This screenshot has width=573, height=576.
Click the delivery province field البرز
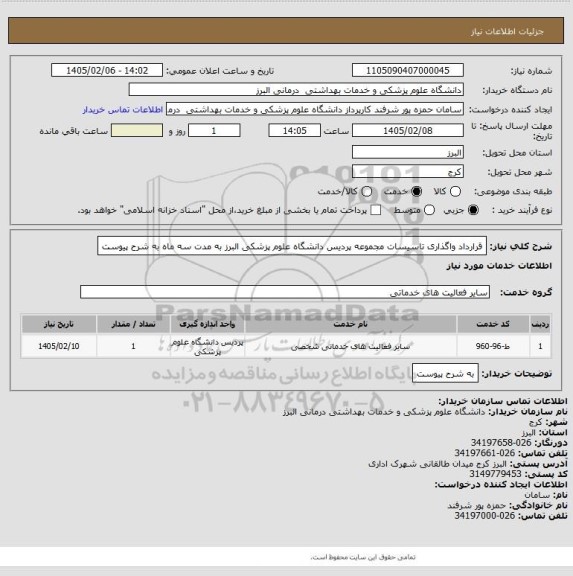tap(408, 152)
